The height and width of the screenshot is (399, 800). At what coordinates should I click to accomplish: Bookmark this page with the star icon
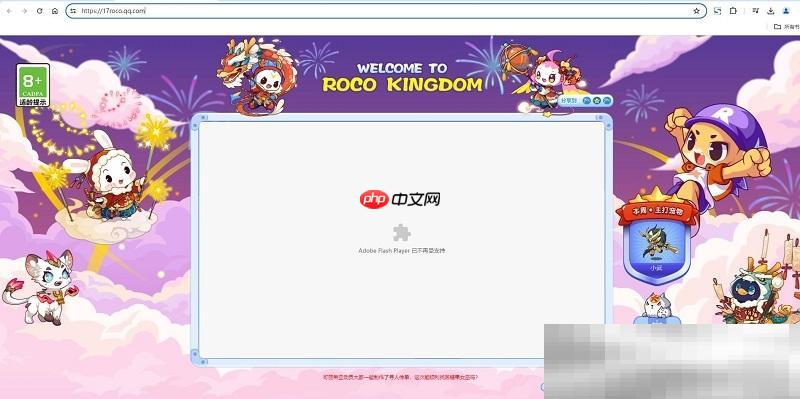pos(696,11)
